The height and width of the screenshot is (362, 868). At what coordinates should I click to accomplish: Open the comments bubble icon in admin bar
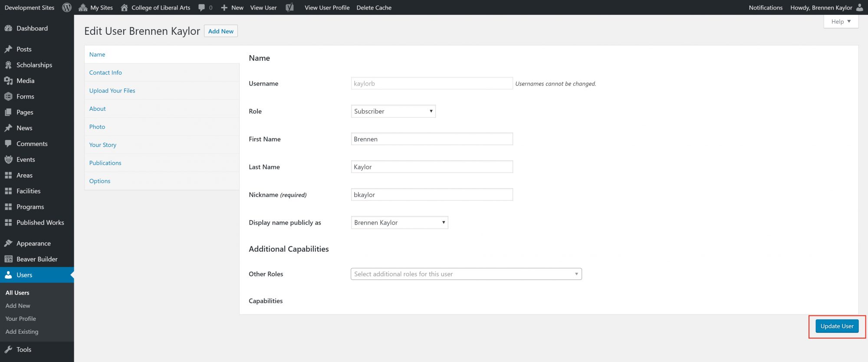(x=201, y=7)
